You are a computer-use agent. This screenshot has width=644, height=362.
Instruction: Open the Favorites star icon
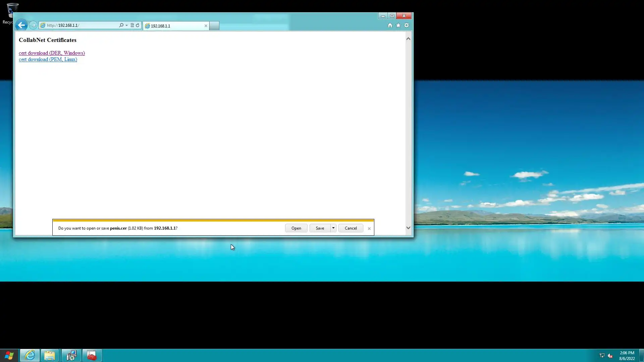click(x=398, y=25)
